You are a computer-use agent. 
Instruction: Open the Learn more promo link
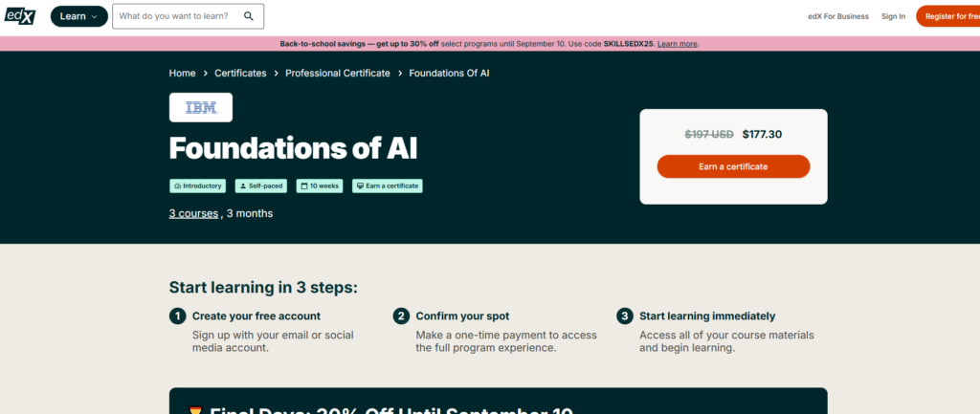coord(677,44)
